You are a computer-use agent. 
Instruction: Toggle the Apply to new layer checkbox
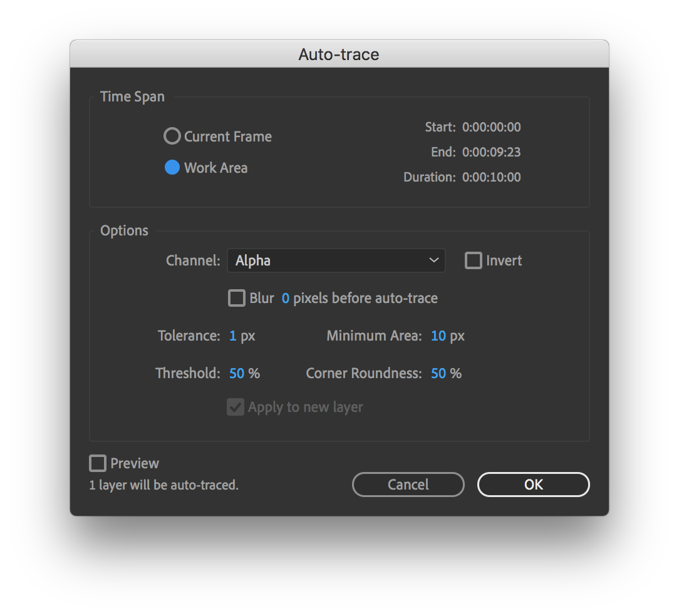point(235,407)
